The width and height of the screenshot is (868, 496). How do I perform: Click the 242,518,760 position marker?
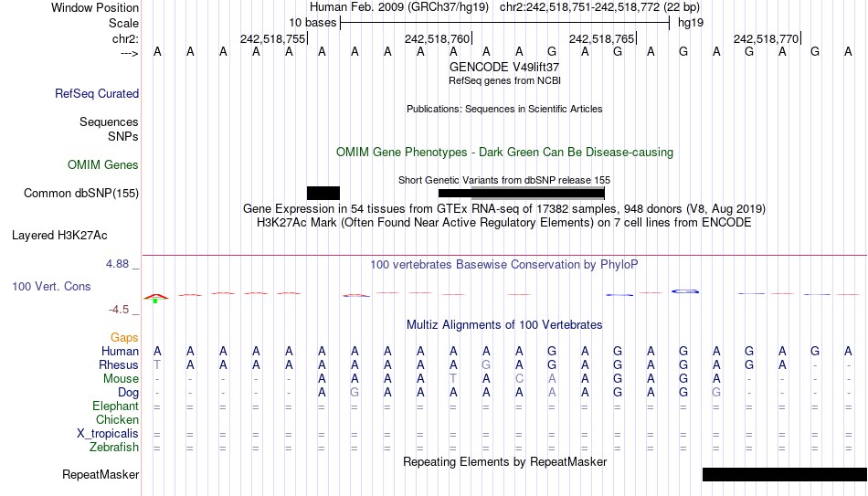[x=438, y=38]
